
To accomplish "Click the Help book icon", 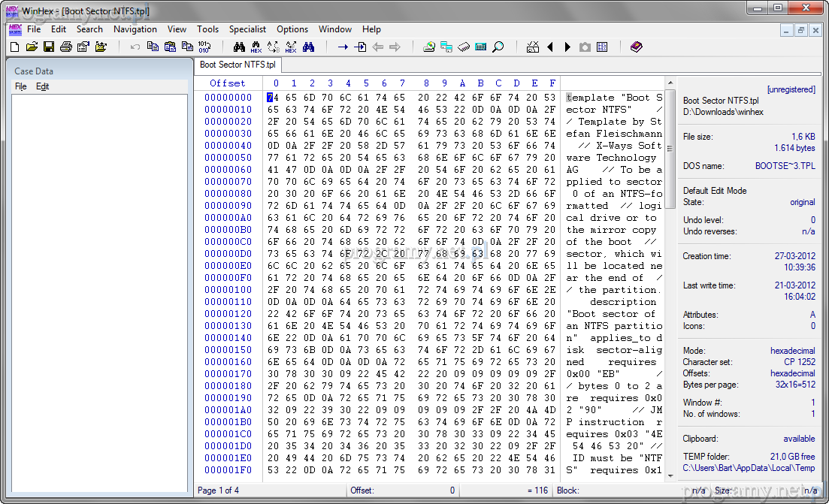I will click(637, 47).
